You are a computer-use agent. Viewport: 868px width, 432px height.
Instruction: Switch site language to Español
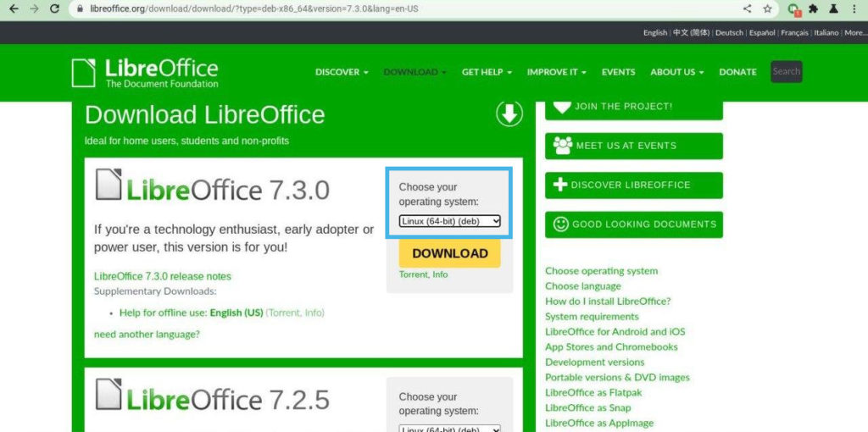tap(762, 33)
